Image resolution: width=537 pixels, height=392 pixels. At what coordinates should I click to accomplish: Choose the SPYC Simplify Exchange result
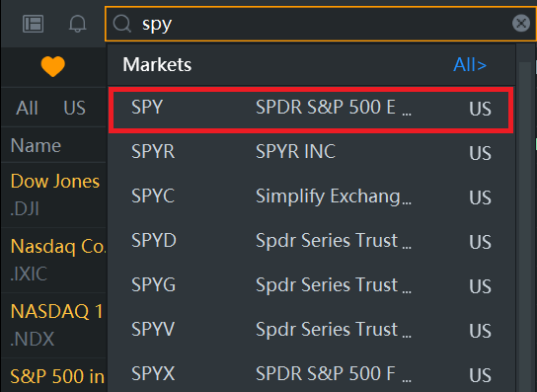pos(311,196)
